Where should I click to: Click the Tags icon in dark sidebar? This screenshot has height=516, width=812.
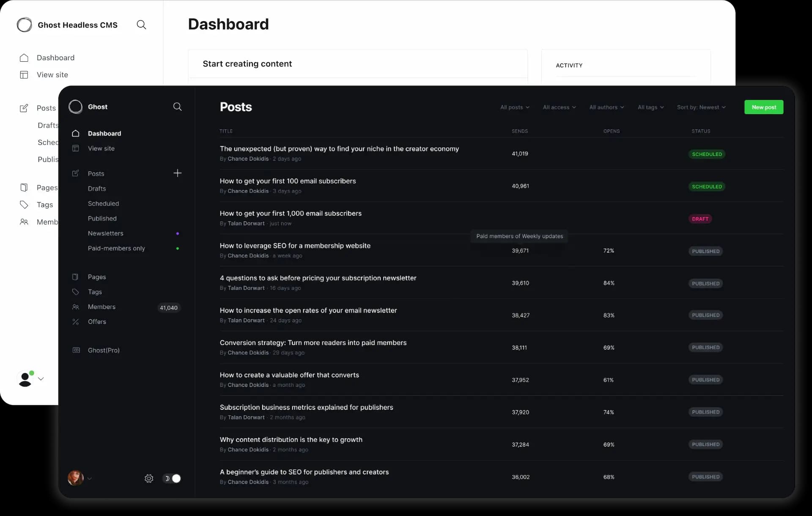pyautogui.click(x=76, y=292)
